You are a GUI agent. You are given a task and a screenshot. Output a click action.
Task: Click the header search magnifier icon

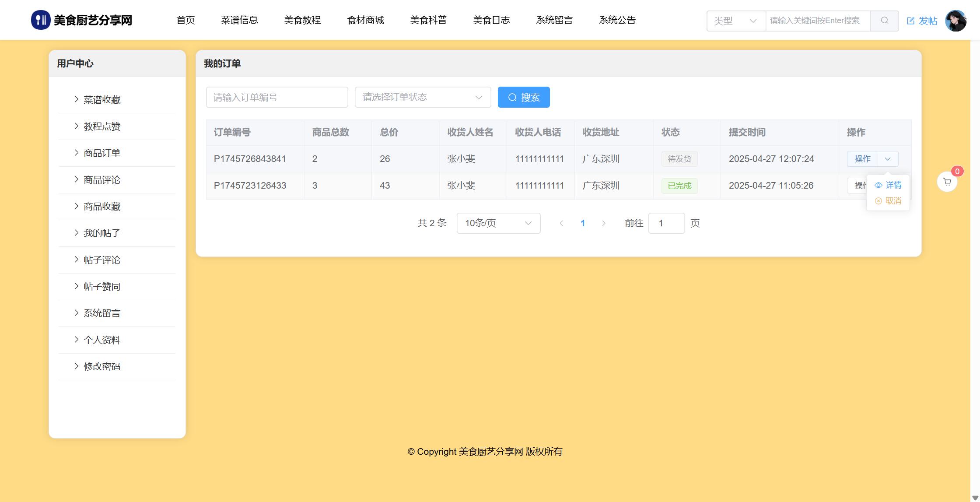[x=884, y=21]
